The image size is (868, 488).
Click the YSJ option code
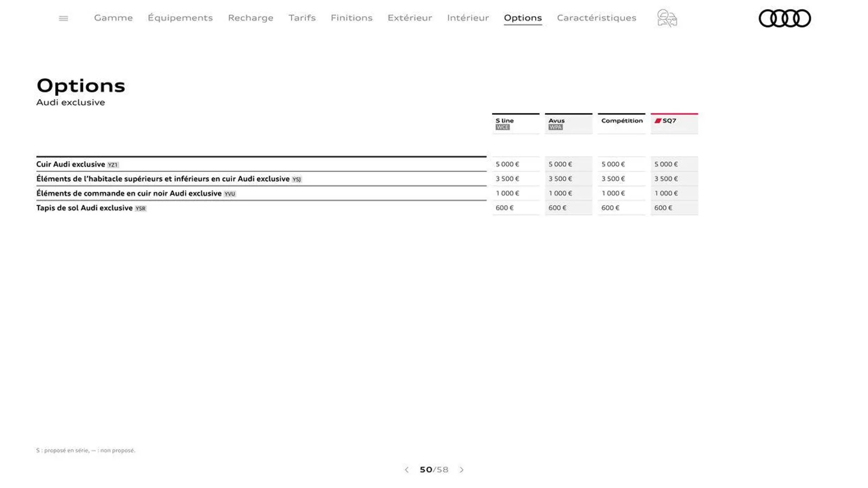[x=297, y=179]
